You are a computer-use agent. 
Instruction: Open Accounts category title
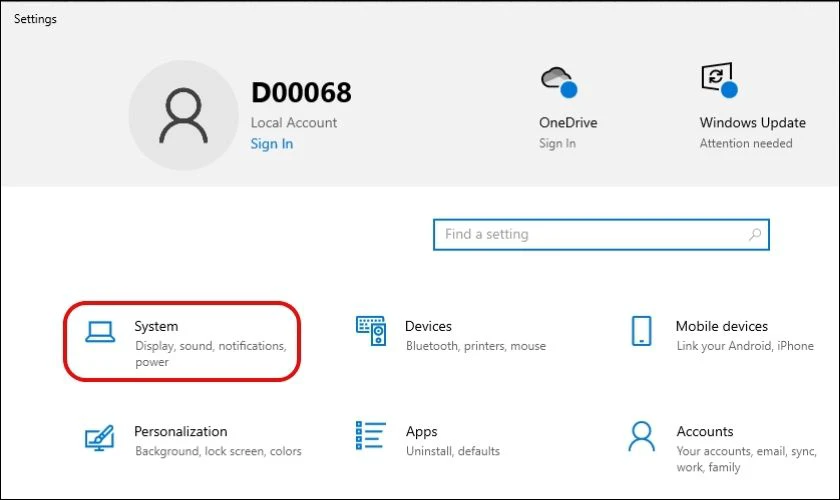704,431
